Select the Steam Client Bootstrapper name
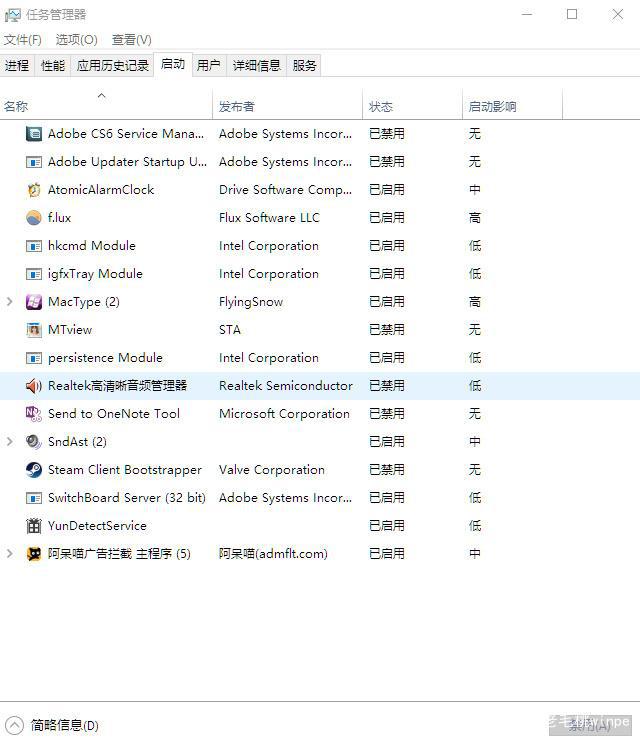640x738 pixels. pos(125,470)
